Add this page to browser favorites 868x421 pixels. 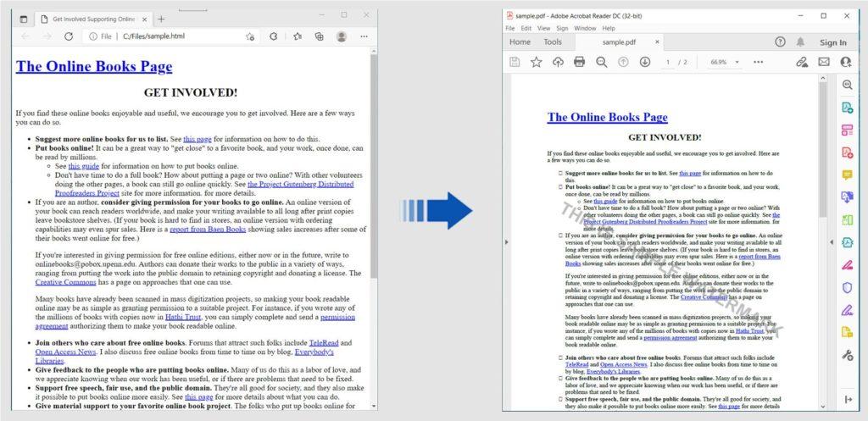[x=250, y=36]
